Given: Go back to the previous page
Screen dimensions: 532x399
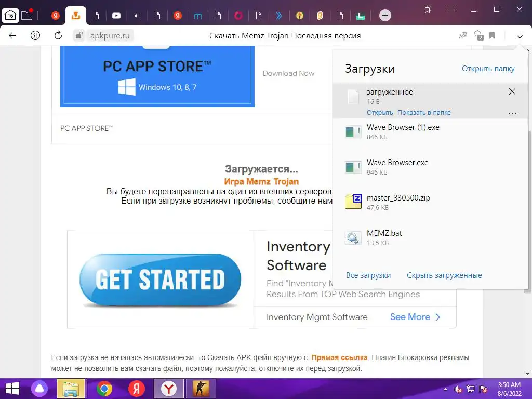Looking at the screenshot, I should pos(12,35).
